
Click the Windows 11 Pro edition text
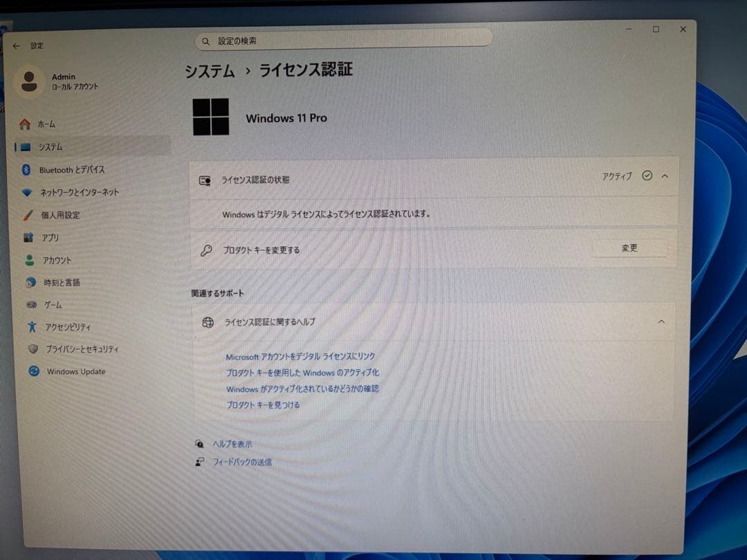tap(286, 118)
